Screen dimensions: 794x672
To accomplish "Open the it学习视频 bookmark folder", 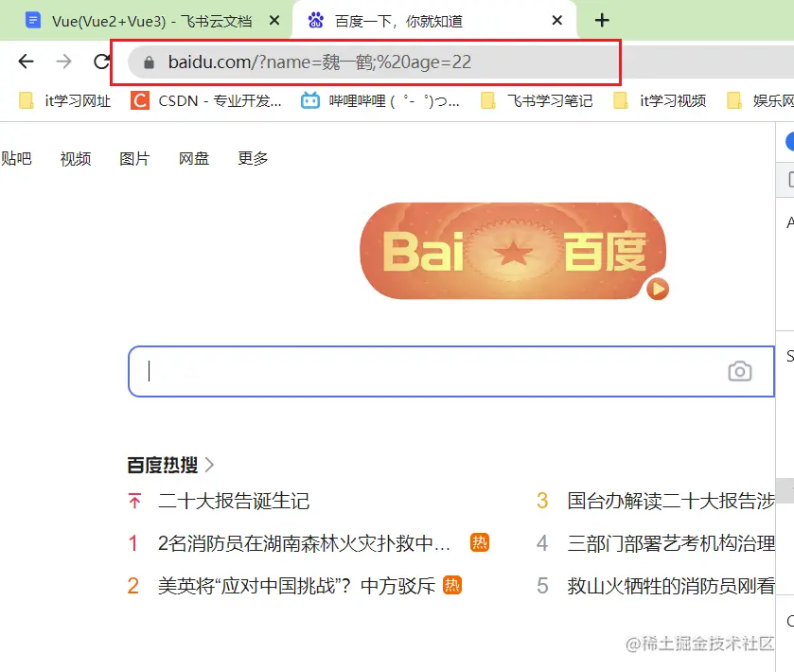I will [660, 100].
